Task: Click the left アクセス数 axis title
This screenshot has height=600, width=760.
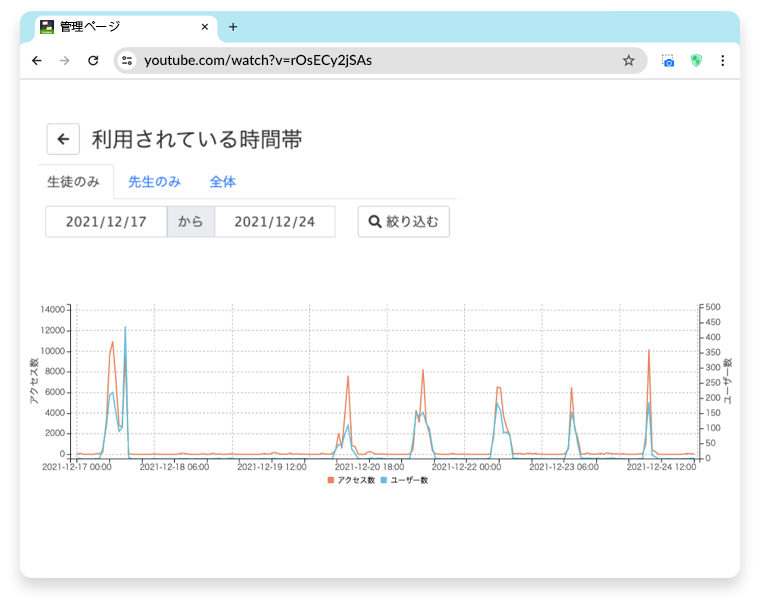Action: pos(33,381)
